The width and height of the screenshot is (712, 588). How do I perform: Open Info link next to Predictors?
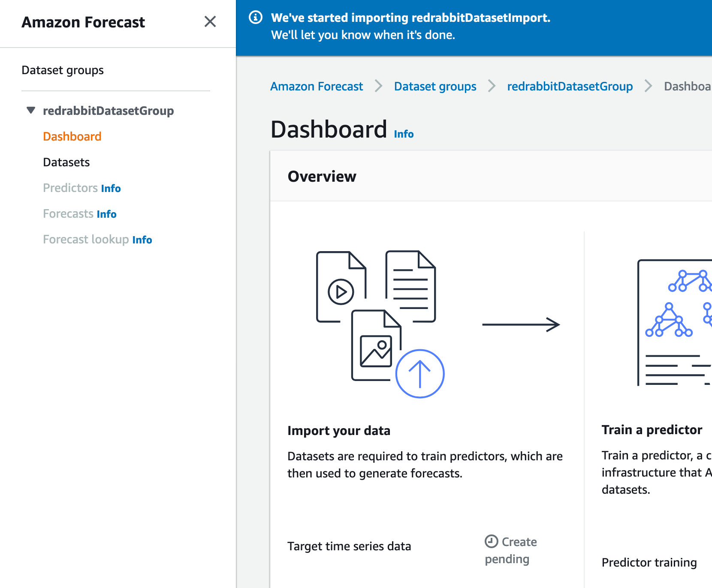[x=111, y=188]
